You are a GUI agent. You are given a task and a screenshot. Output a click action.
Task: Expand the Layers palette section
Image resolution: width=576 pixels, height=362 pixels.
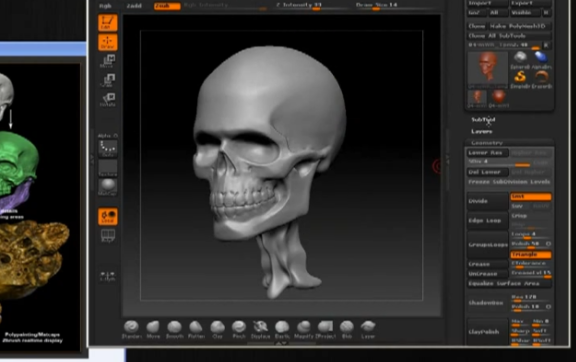point(482,131)
